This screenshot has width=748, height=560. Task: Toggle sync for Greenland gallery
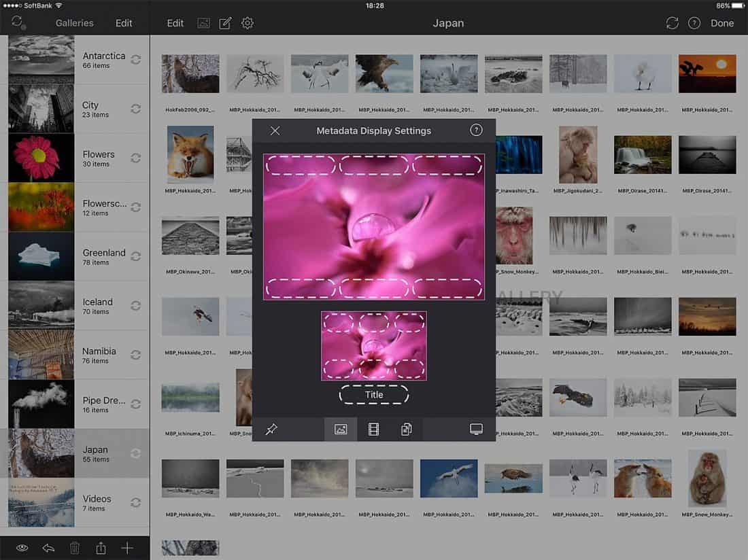pyautogui.click(x=136, y=256)
